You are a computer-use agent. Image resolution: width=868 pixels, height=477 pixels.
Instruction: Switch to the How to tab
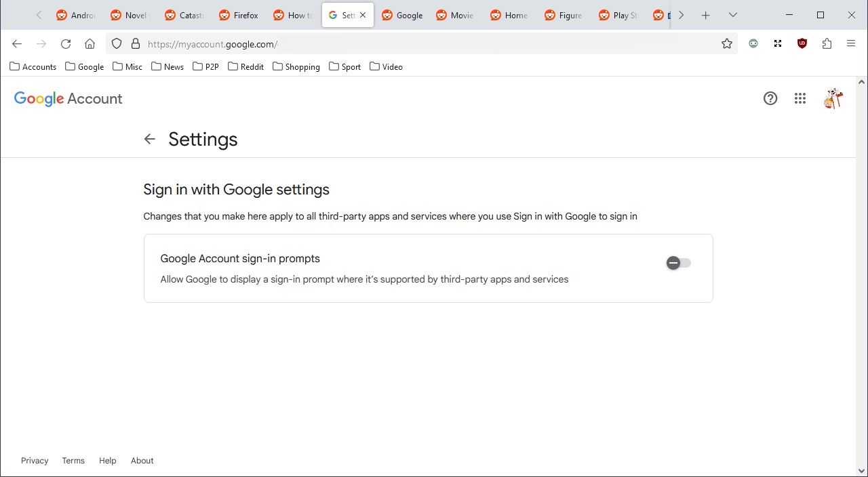coord(293,15)
